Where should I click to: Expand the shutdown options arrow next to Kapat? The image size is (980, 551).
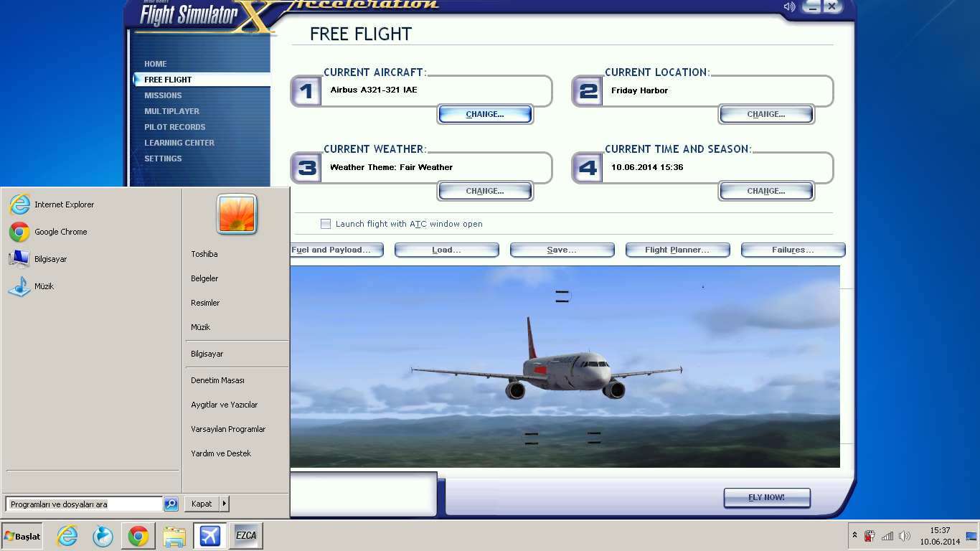pos(224,504)
